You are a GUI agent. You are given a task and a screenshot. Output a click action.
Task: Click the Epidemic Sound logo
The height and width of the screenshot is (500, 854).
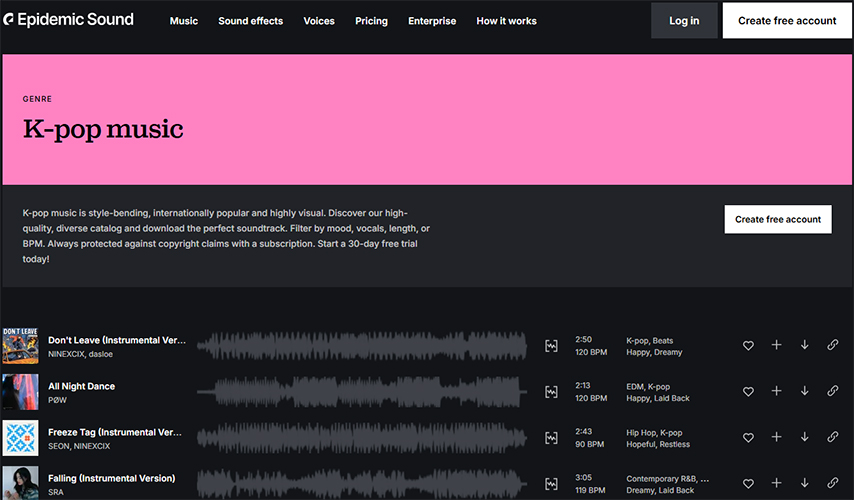click(x=68, y=20)
